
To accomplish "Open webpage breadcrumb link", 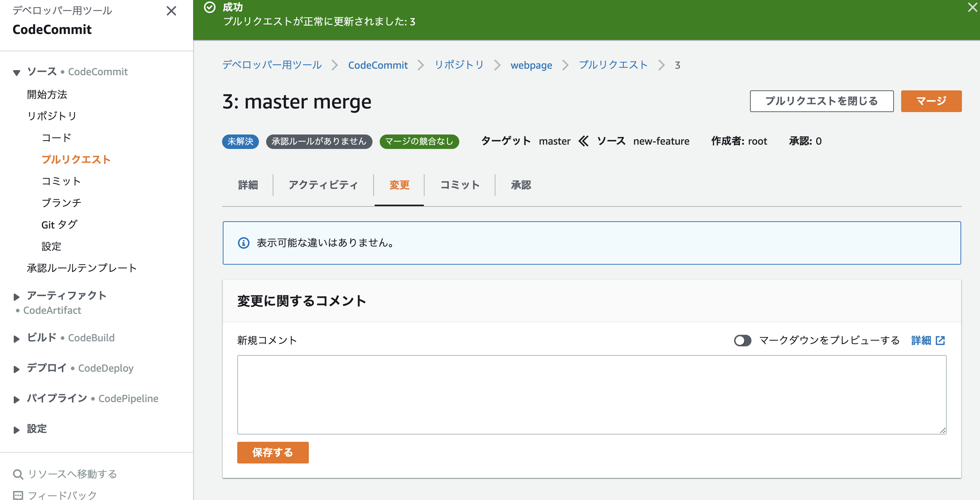I will pos(531,65).
